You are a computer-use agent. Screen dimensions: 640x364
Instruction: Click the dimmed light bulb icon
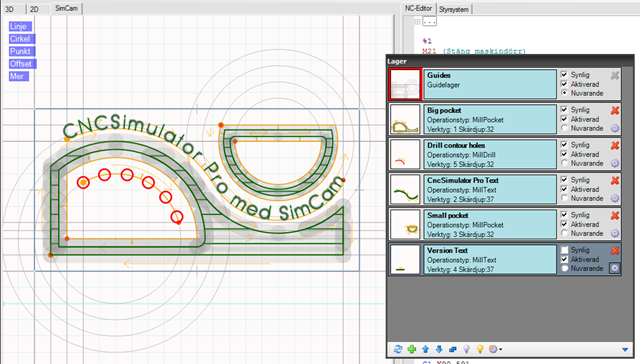(x=466, y=349)
